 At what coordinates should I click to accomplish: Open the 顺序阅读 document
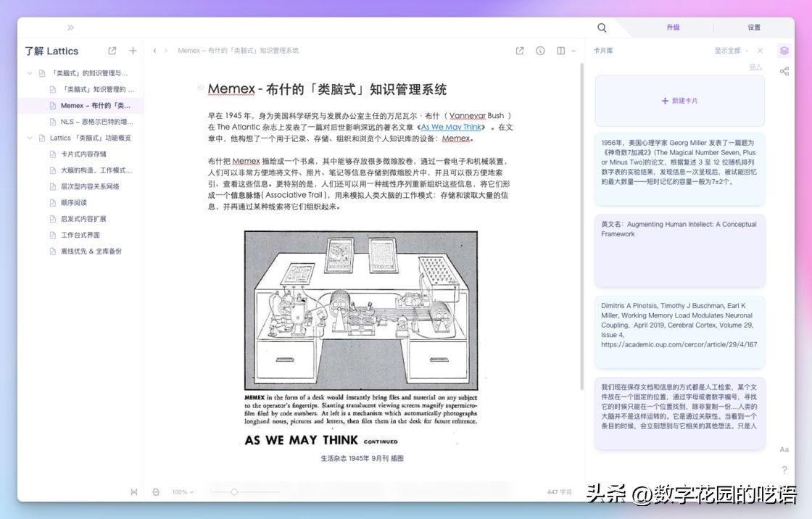(74, 202)
